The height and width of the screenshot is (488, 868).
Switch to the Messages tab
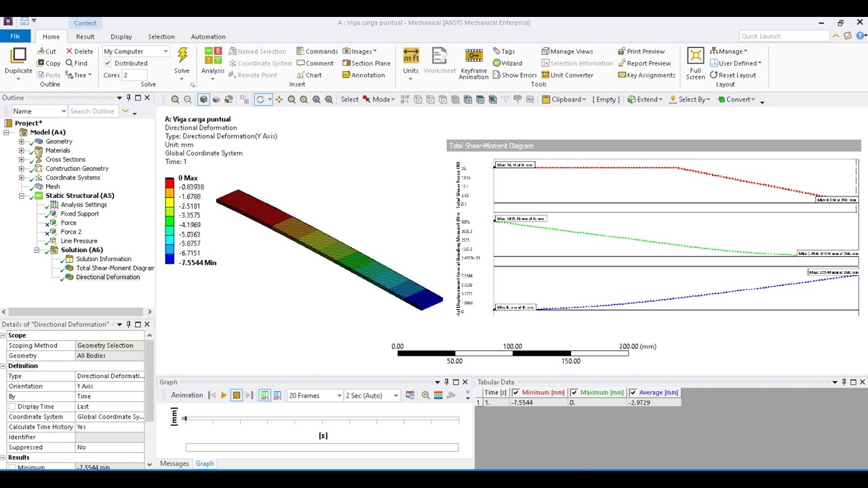coord(174,464)
